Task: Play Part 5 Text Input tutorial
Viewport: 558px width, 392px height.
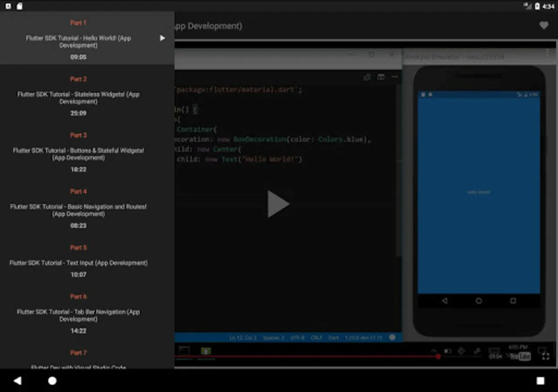Action: [x=78, y=263]
